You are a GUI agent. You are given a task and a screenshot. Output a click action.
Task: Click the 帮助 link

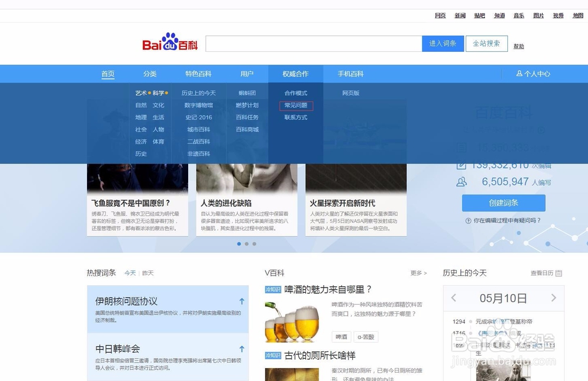[x=519, y=46]
